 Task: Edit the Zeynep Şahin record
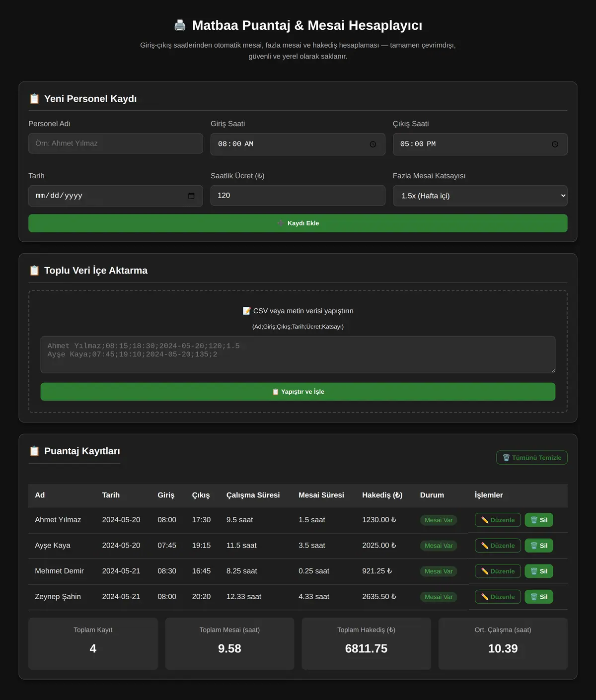498,597
